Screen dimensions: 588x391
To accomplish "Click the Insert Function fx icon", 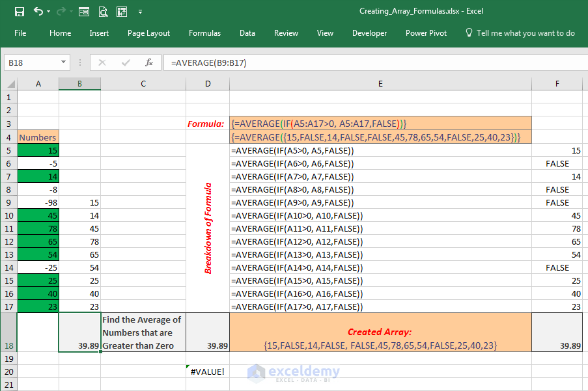I will point(149,62).
